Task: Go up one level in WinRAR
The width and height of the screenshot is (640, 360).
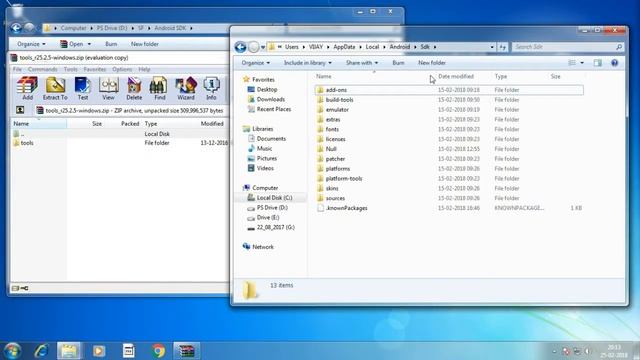Action: click(20, 110)
